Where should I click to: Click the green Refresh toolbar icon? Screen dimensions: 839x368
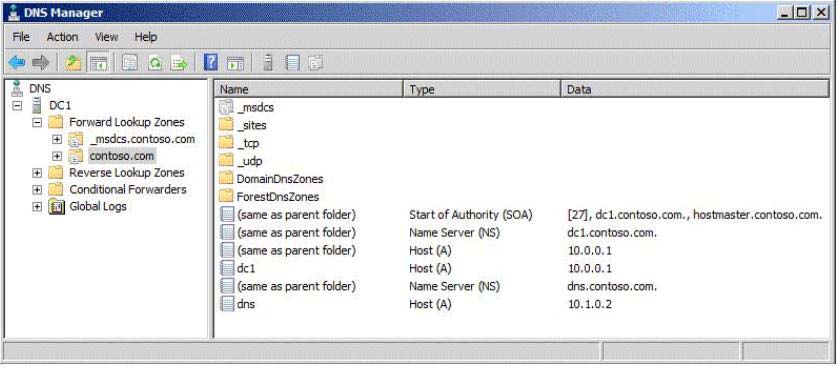click(155, 63)
